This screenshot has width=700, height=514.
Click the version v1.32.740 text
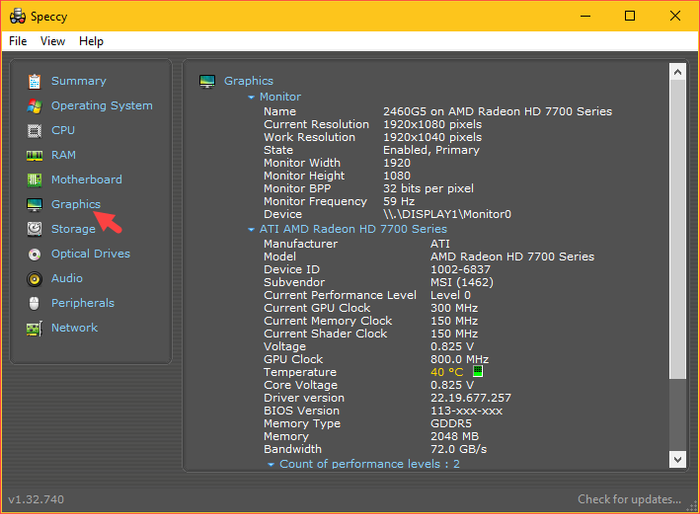pyautogui.click(x=36, y=499)
